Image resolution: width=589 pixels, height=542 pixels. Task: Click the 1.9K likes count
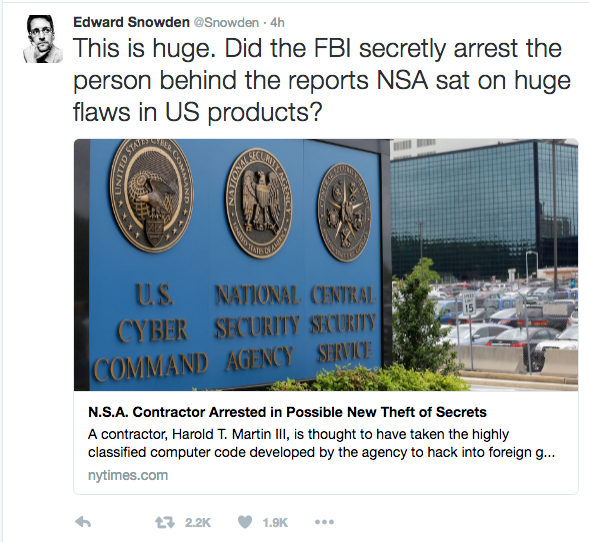click(275, 522)
